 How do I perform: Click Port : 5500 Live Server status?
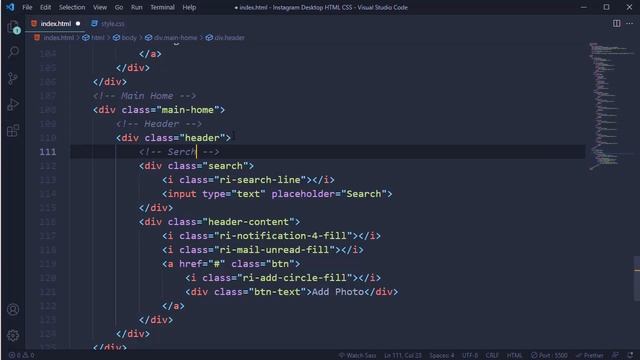549,355
